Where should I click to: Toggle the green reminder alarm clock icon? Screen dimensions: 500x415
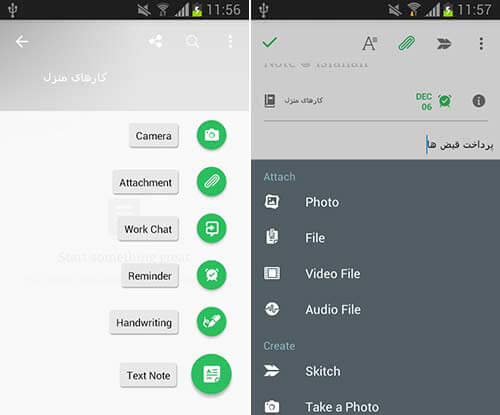[445, 101]
